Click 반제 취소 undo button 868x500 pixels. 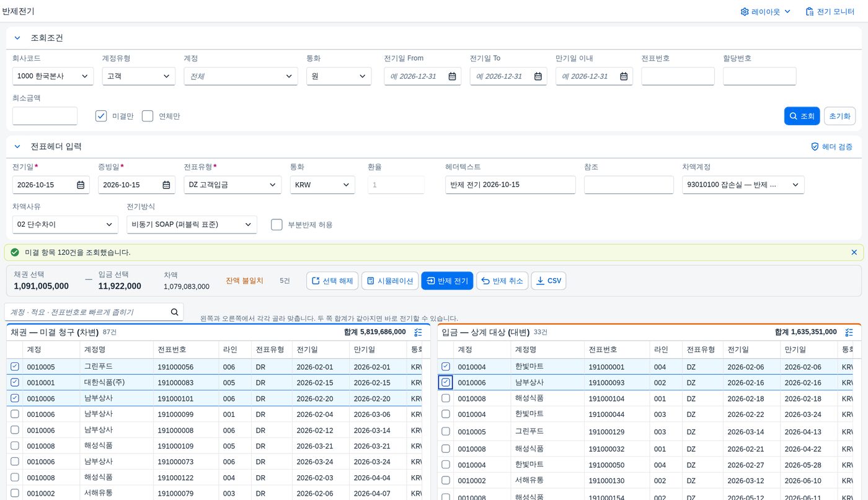[502, 281]
